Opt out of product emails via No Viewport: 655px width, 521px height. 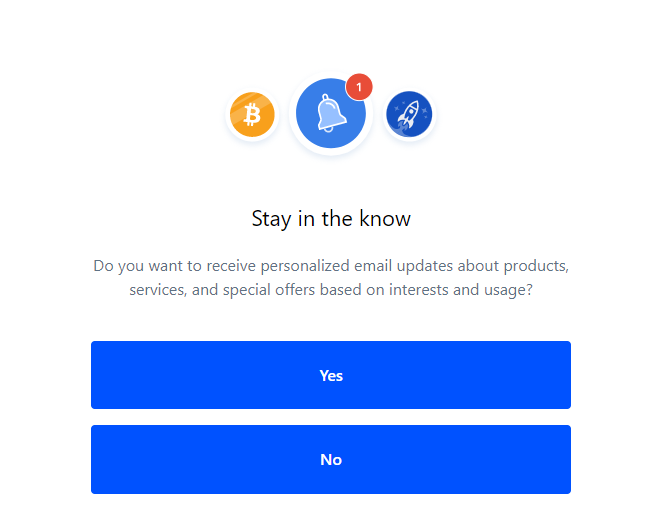click(x=331, y=459)
